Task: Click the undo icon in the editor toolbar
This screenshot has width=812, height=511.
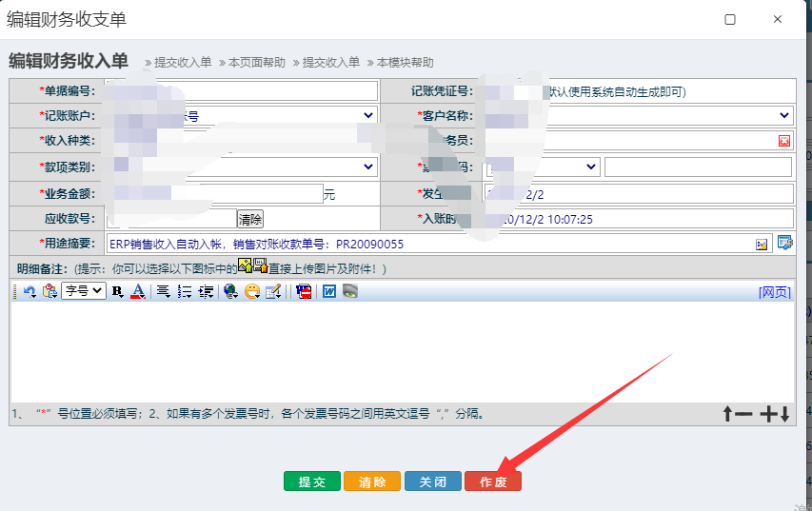Action: (30, 292)
